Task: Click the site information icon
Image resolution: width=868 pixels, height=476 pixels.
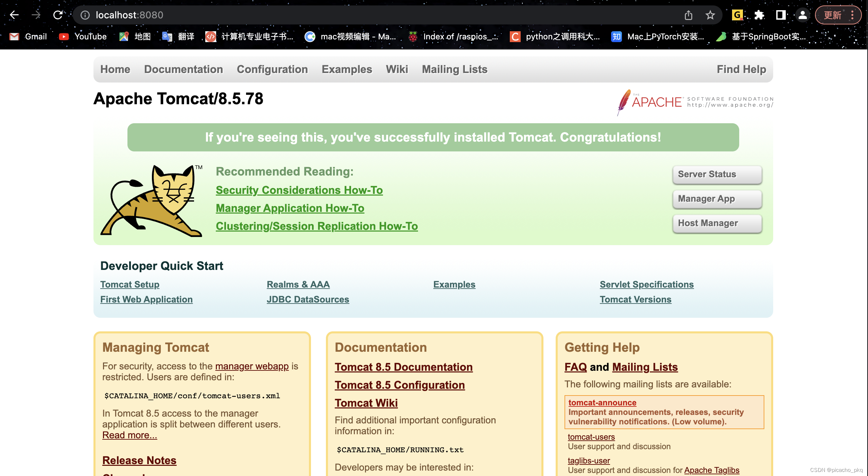Action: point(85,15)
